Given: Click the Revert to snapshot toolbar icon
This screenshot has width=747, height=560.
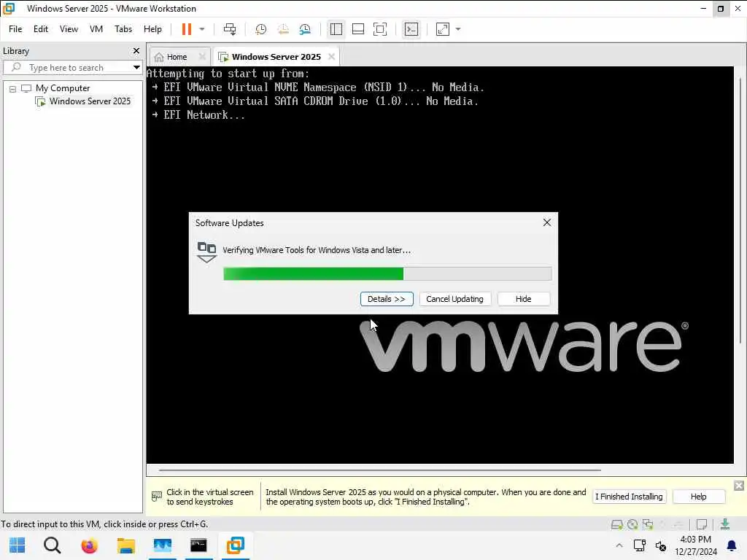Looking at the screenshot, I should 283,29.
